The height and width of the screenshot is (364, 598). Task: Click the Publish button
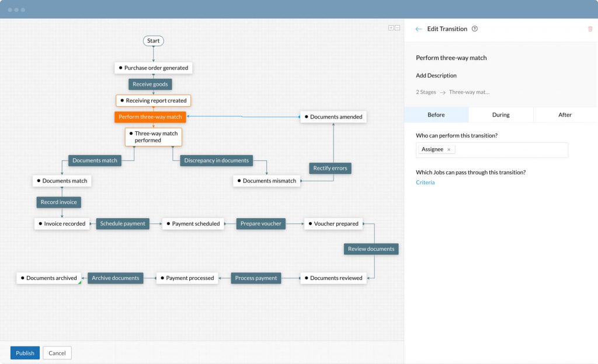pyautogui.click(x=25, y=353)
